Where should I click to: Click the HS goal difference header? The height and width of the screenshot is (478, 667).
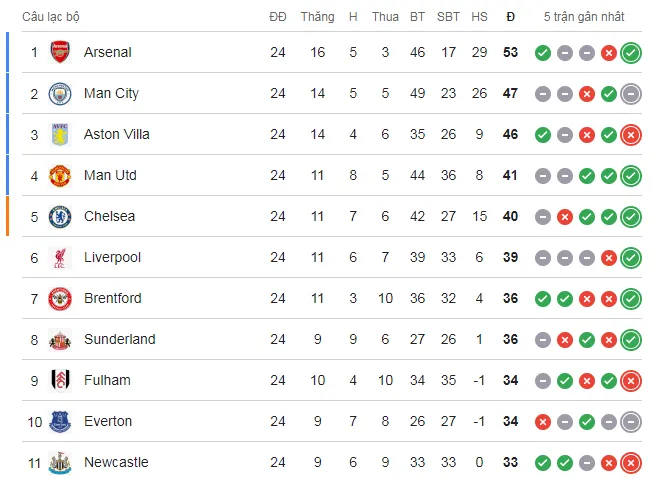click(x=479, y=17)
